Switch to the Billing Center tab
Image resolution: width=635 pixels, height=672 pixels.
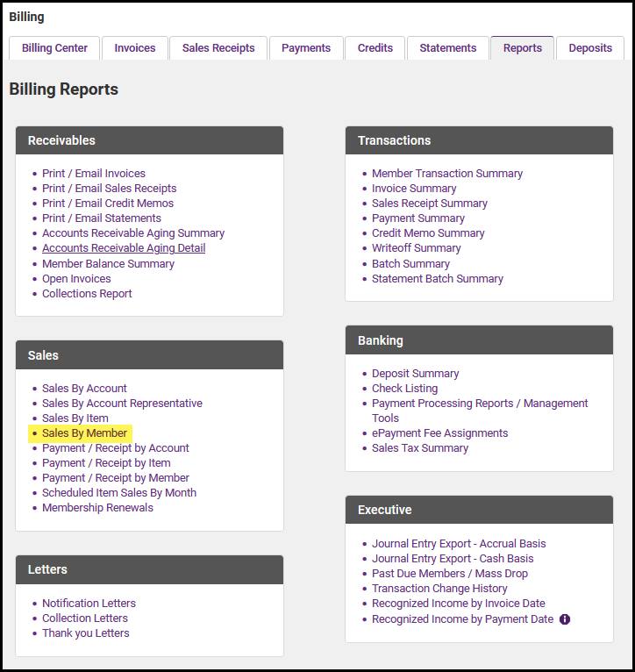(x=54, y=48)
